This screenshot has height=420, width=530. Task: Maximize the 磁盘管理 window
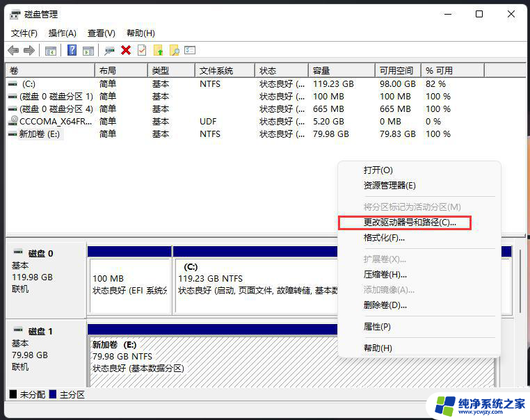pyautogui.click(x=479, y=14)
